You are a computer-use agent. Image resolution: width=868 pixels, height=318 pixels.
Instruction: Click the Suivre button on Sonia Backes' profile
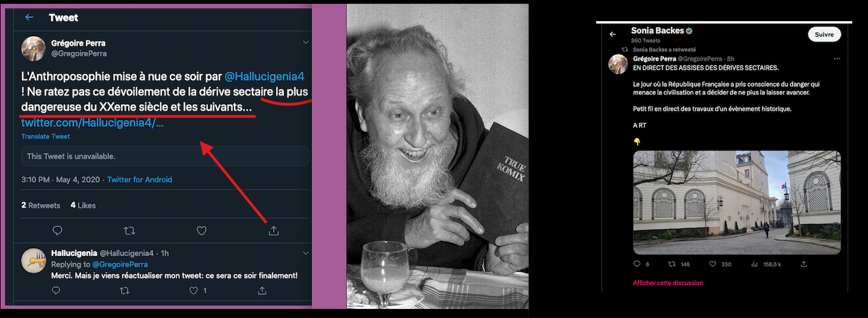tap(824, 34)
